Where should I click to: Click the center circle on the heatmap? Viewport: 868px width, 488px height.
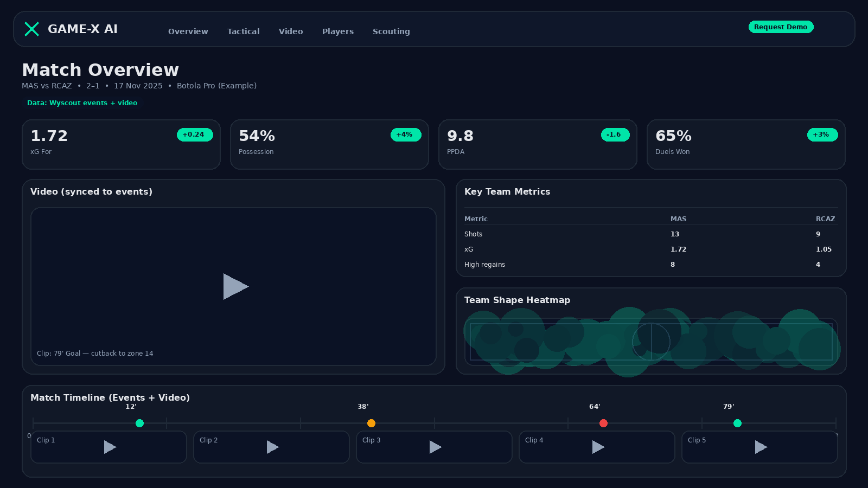click(x=651, y=342)
